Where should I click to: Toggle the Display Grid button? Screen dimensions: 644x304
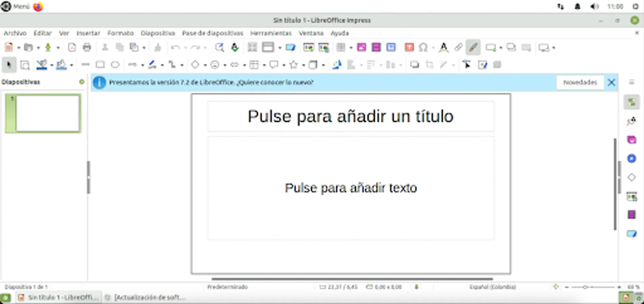(x=252, y=47)
